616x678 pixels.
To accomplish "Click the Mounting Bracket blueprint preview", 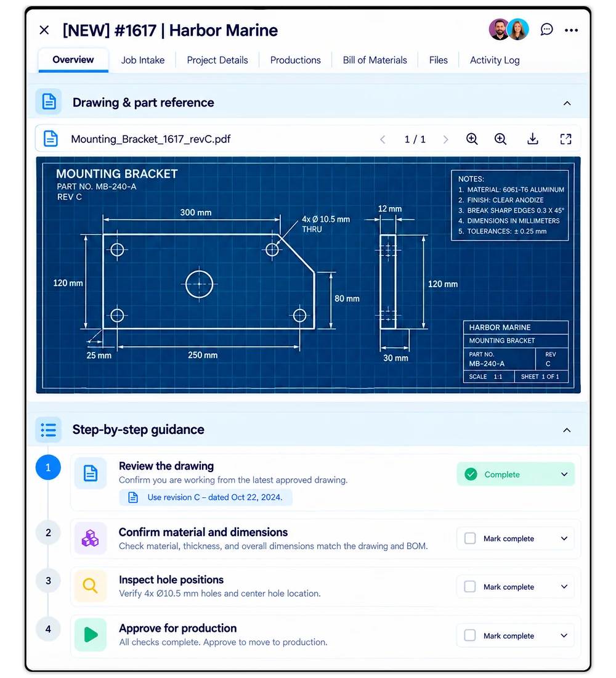I will (308, 275).
